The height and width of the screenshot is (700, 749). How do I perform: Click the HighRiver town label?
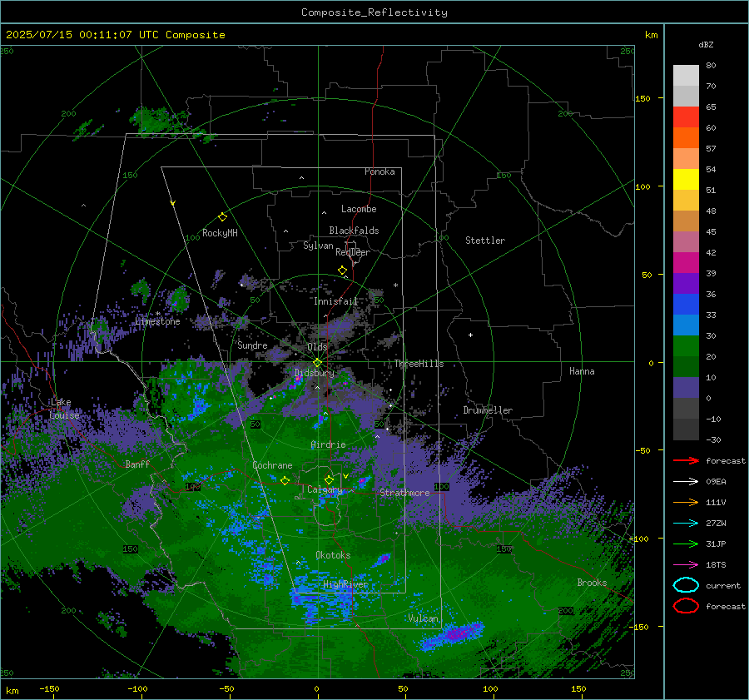(x=345, y=584)
